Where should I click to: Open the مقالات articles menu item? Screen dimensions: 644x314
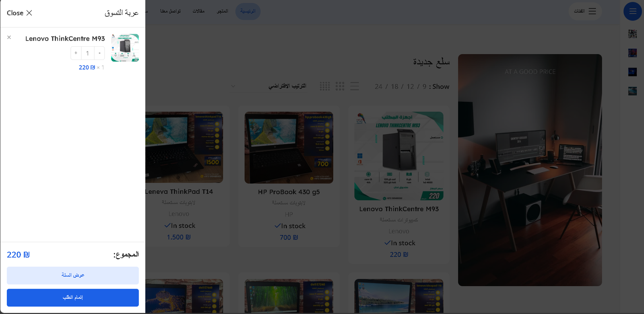coord(198,11)
